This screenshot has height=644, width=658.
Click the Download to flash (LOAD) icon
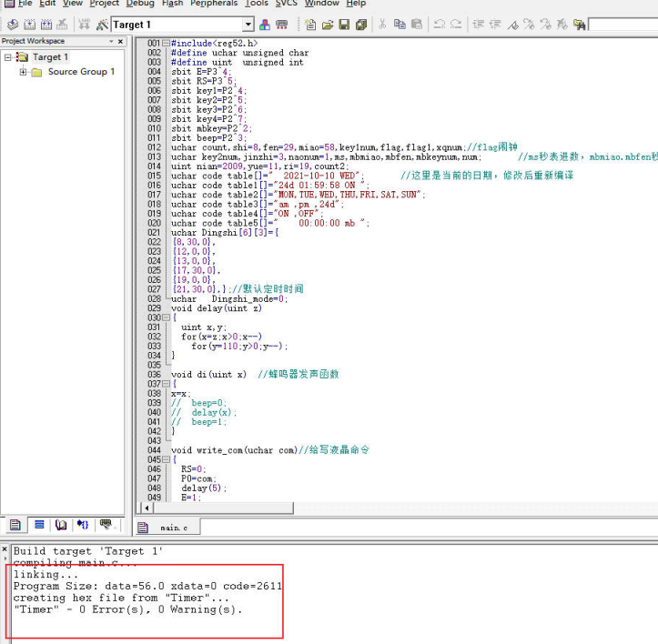(85, 25)
